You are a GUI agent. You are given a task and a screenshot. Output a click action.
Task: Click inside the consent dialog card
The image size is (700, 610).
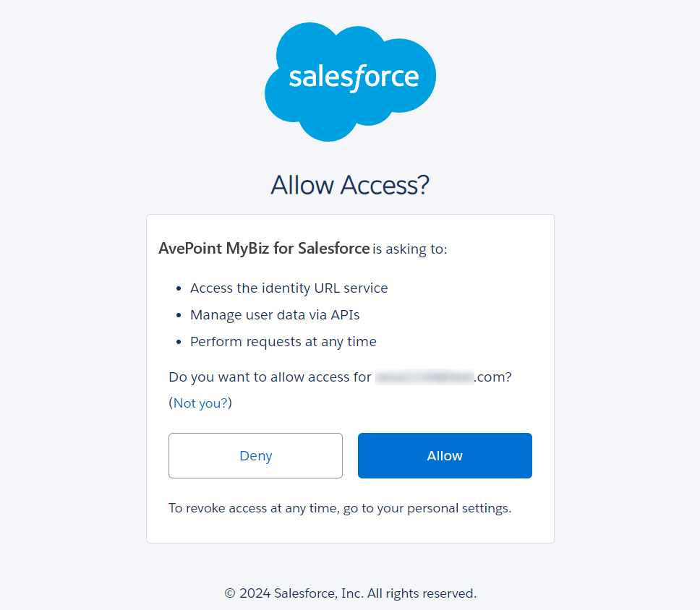tap(349, 378)
